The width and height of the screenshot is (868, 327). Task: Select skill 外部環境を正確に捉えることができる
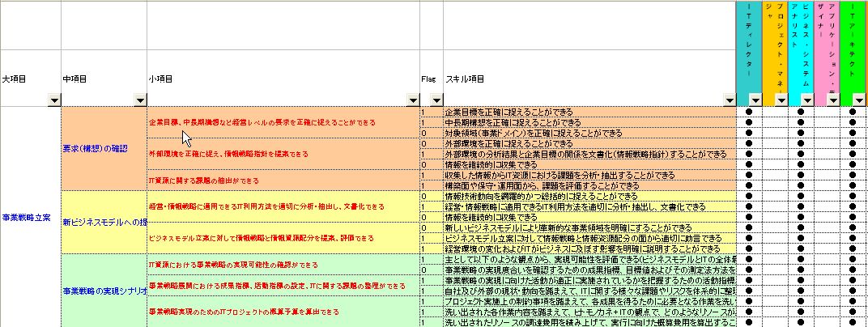[x=589, y=143]
